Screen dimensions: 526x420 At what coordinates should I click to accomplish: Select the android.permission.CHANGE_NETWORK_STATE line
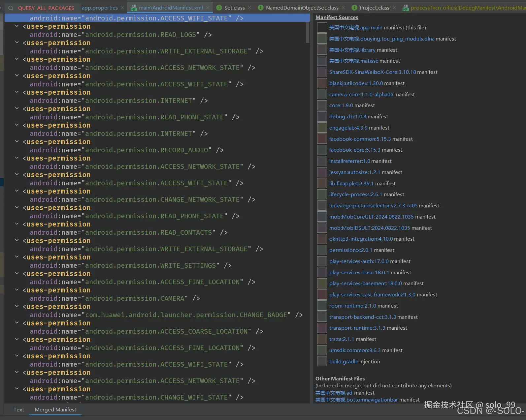pos(143,199)
